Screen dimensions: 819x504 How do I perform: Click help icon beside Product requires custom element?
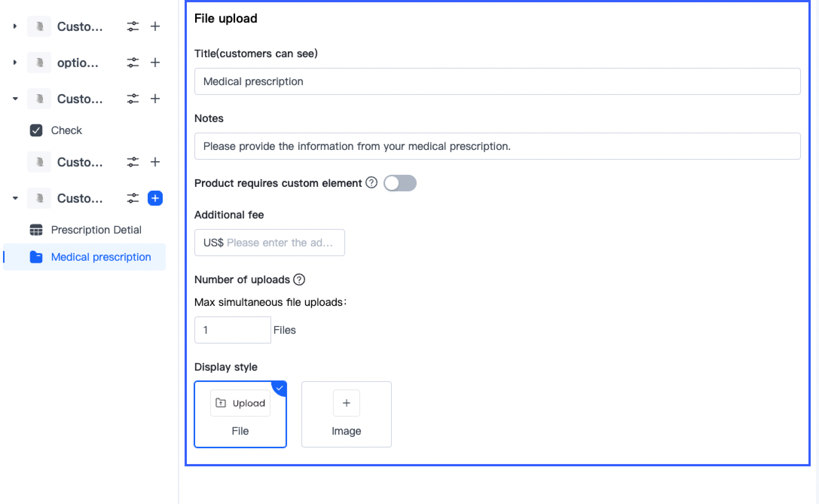click(371, 183)
